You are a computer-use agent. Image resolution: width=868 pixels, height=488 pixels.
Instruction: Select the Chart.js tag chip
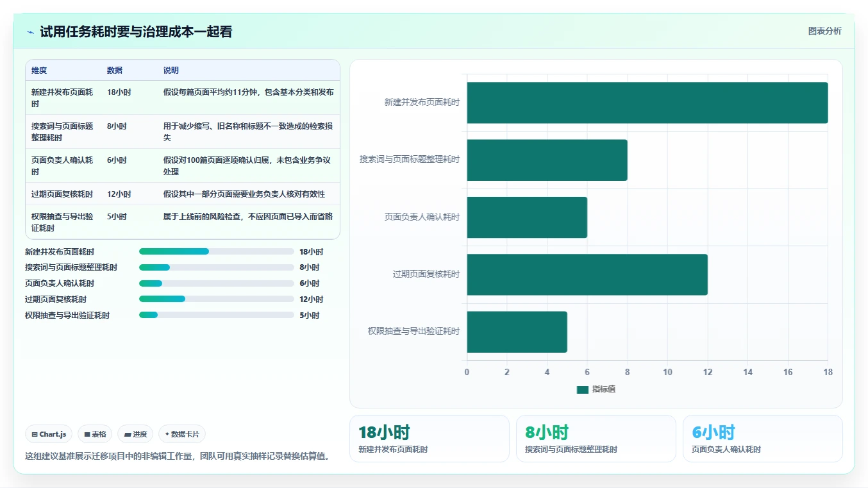pos(49,434)
